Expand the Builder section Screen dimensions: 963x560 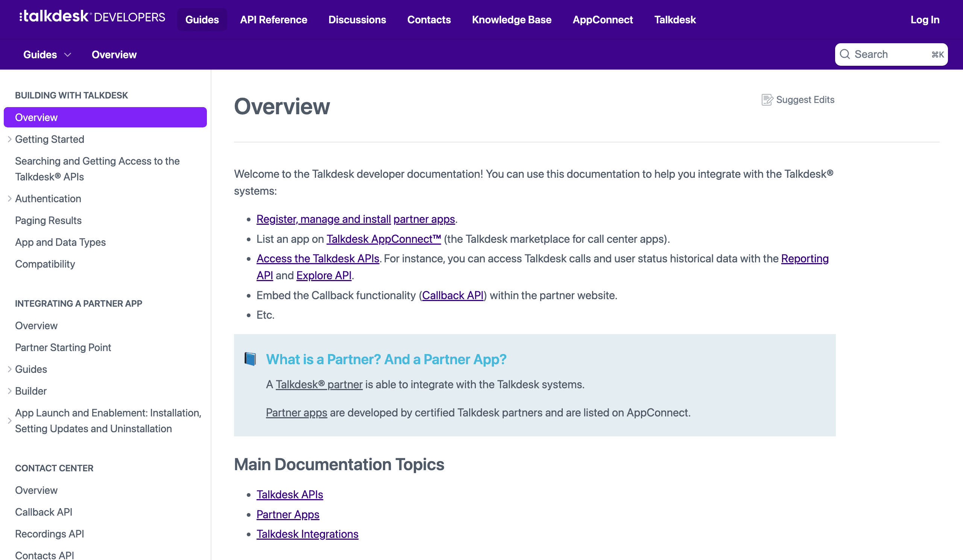9,391
